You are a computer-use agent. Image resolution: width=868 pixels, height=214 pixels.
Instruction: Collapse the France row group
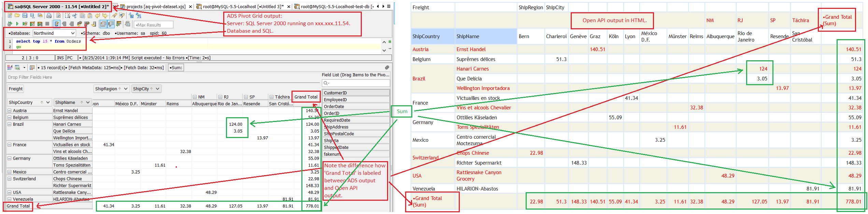click(x=9, y=145)
